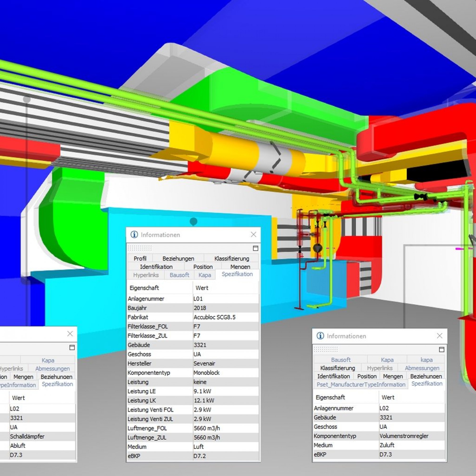Open the capitalized Kapa tab in the Volumenstromregler panel

coord(387,360)
